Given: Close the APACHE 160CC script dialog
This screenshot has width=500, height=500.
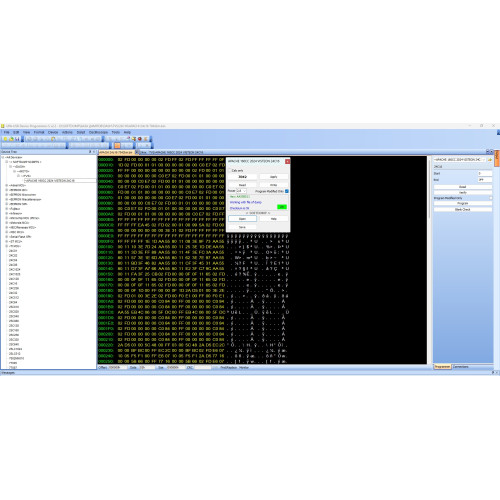Looking at the screenshot, I should click(287, 161).
